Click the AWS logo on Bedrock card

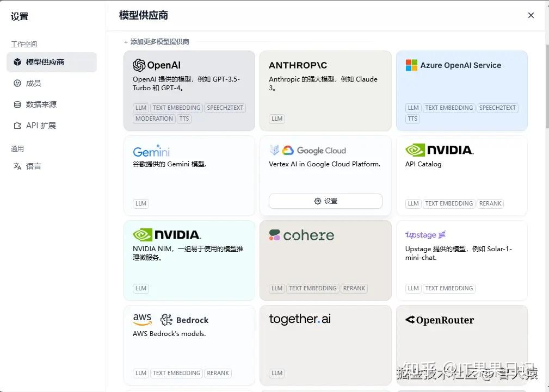[x=142, y=319]
